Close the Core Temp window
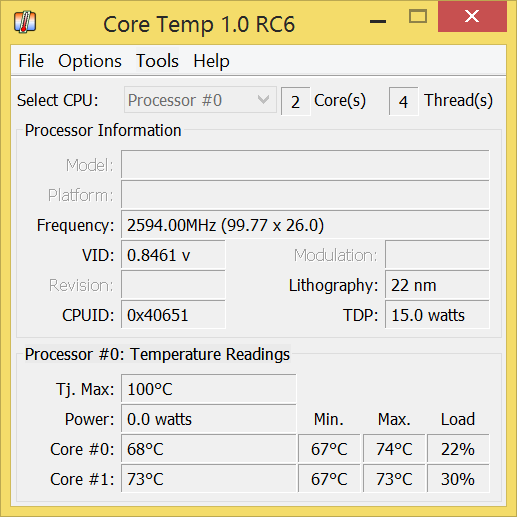517x517 pixels. (x=472, y=16)
